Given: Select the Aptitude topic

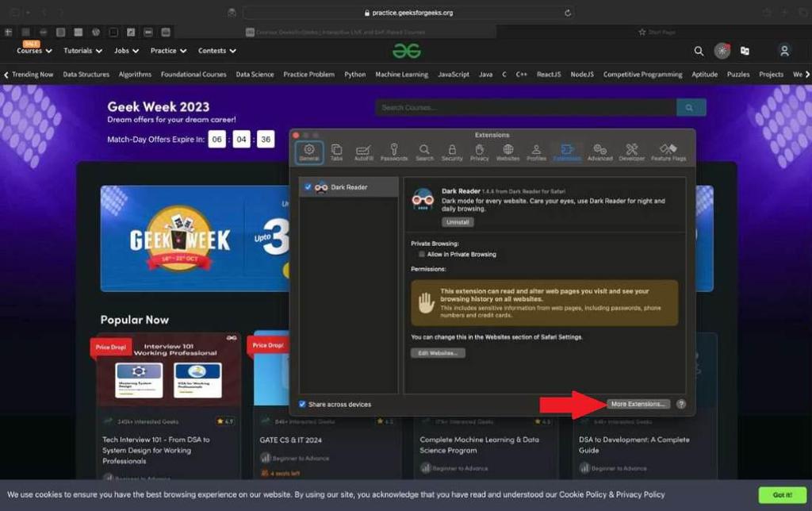Looking at the screenshot, I should [704, 75].
